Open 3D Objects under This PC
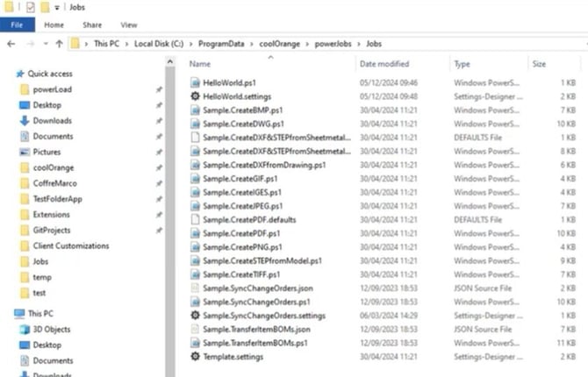Viewport: 588px width, 377px height. (52, 330)
